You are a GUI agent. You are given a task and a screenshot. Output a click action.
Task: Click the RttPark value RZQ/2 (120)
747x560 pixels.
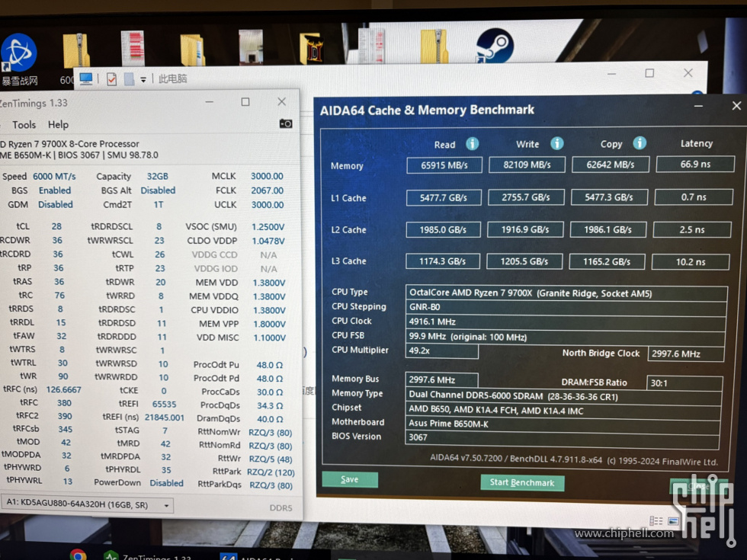click(271, 472)
